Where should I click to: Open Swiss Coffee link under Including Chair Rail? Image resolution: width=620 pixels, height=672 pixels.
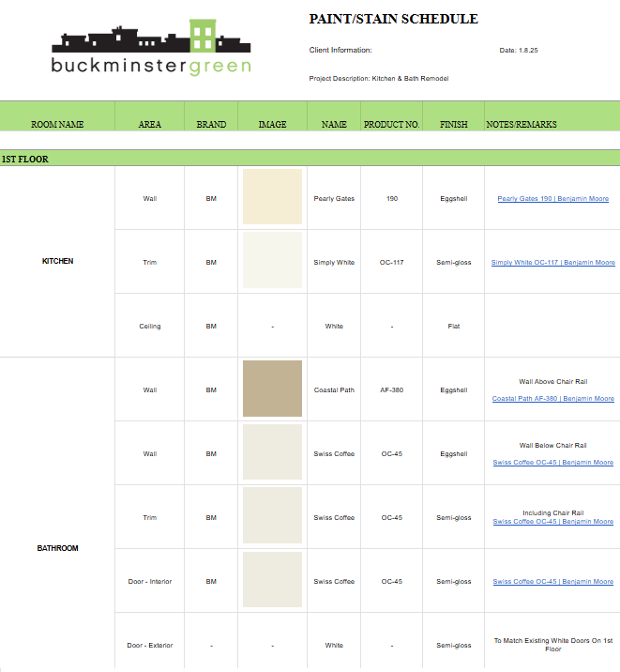(x=552, y=522)
